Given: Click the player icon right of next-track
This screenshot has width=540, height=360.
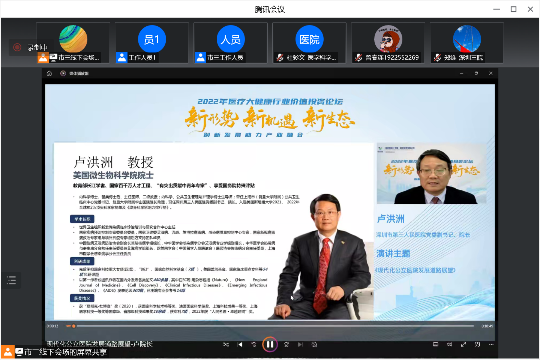Looking at the screenshot, I should point(314,344).
